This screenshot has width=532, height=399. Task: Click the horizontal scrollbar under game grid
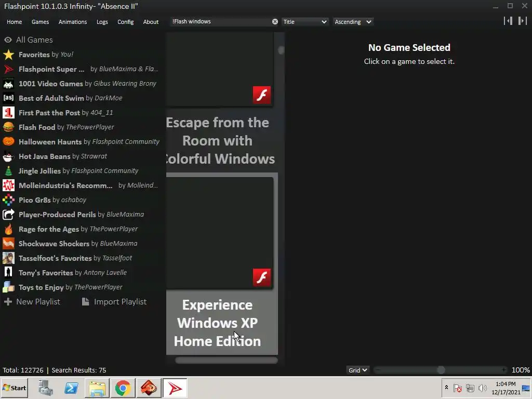(227, 361)
